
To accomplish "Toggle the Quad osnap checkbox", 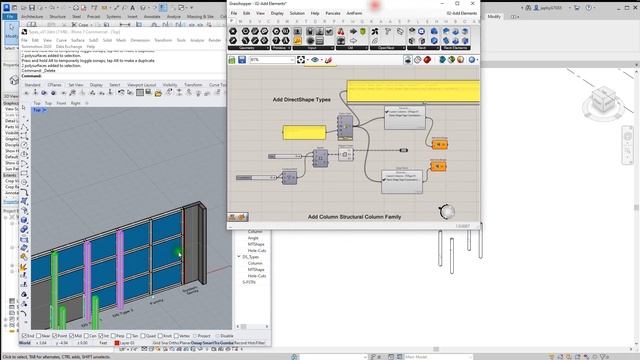I will point(143,336).
